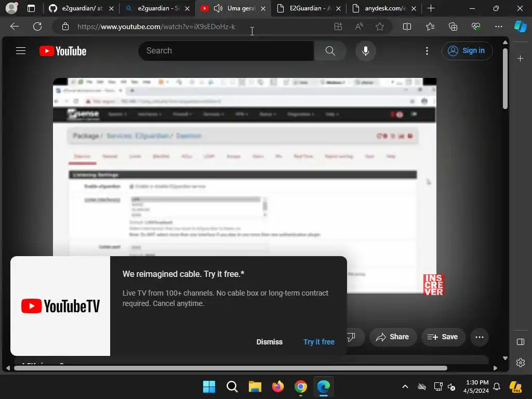The height and width of the screenshot is (399, 532).
Task: Open taskbar clock and date
Action: 476,387
